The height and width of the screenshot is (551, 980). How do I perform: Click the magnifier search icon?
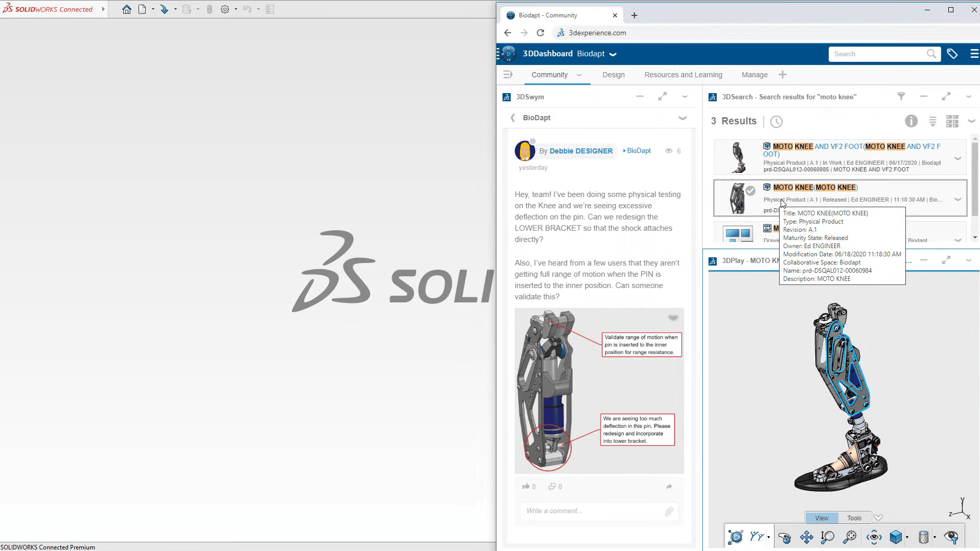(x=931, y=54)
